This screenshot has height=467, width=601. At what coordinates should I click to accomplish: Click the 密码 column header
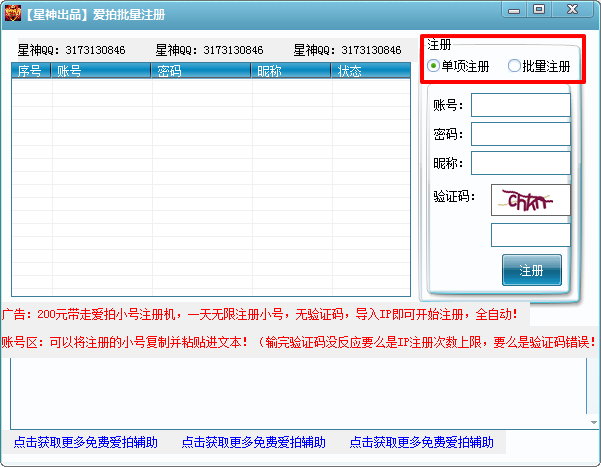tap(201, 71)
